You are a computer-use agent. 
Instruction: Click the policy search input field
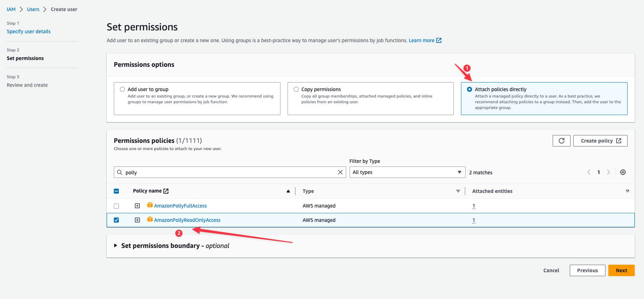228,172
